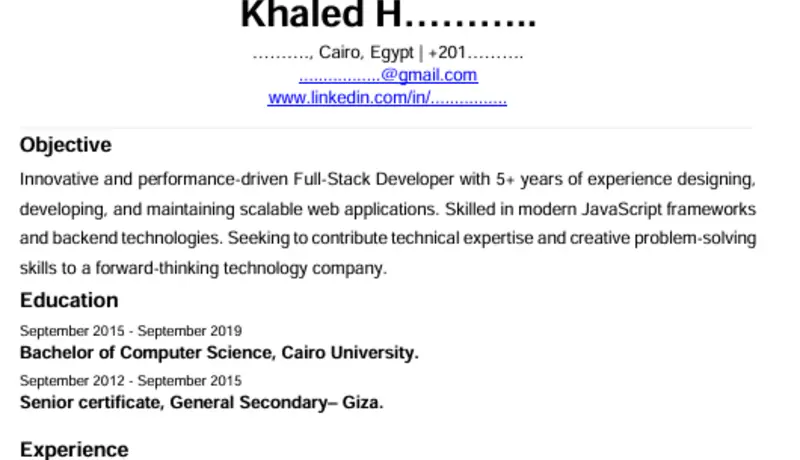Image resolution: width=800 pixels, height=460 pixels.
Task: Click the word Giza in Education
Action: [361, 402]
